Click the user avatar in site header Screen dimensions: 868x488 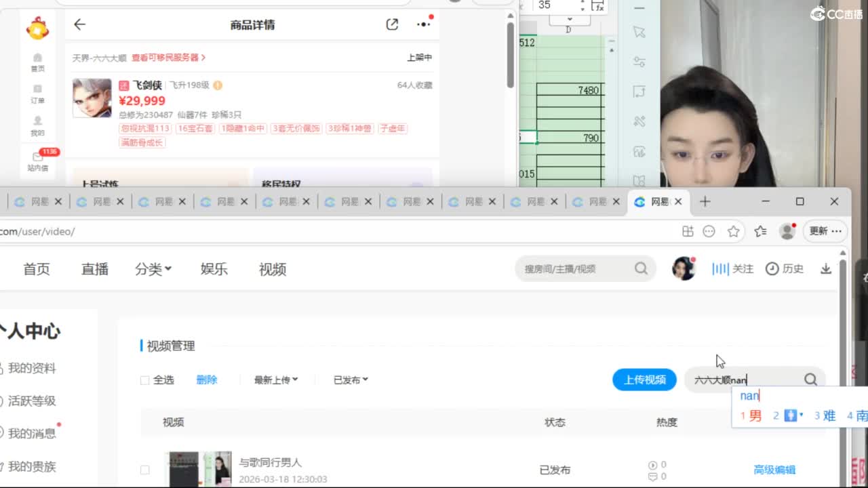(x=684, y=269)
